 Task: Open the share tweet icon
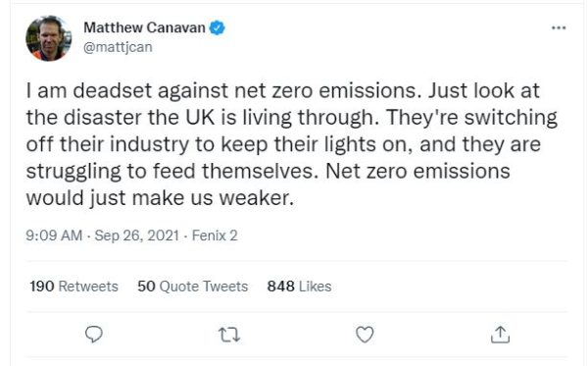coord(500,335)
